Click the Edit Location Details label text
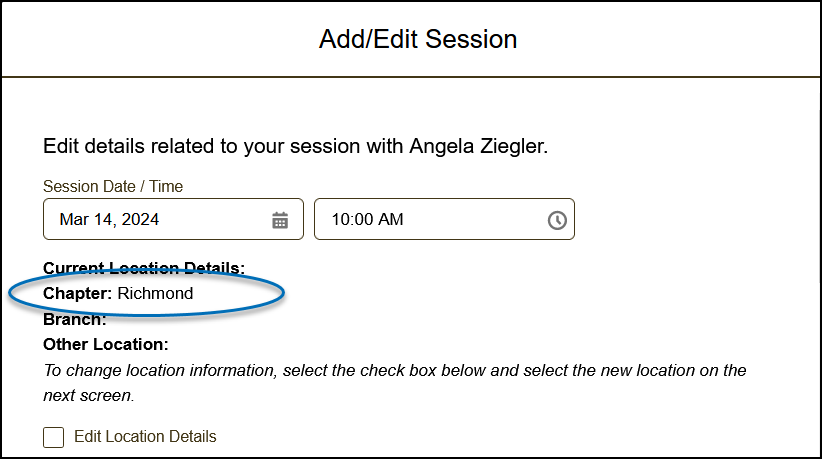This screenshot has width=822, height=459. pos(145,437)
